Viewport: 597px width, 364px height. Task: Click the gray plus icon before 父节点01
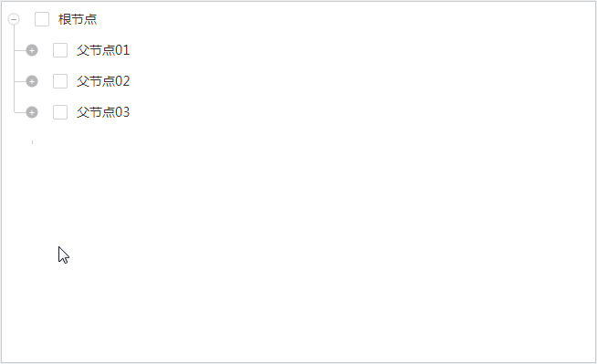point(32,50)
